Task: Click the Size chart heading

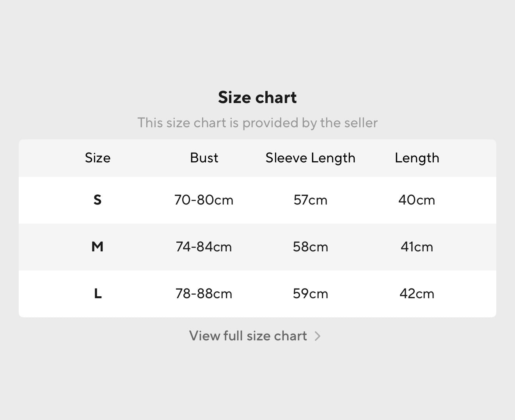Action: (257, 97)
